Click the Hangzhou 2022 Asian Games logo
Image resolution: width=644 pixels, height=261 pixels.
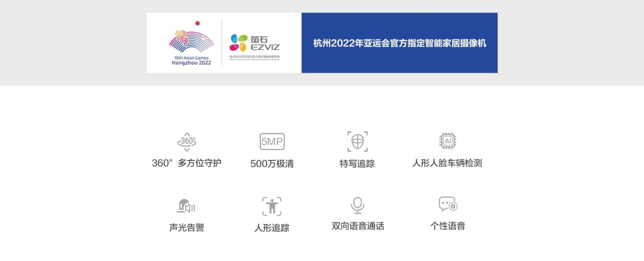pyautogui.click(x=191, y=43)
